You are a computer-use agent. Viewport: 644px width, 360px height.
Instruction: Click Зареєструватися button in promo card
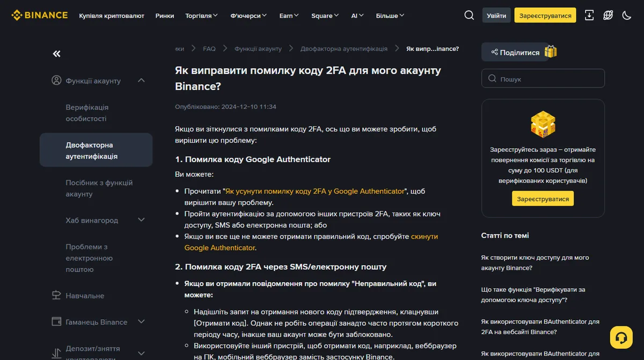pos(543,199)
